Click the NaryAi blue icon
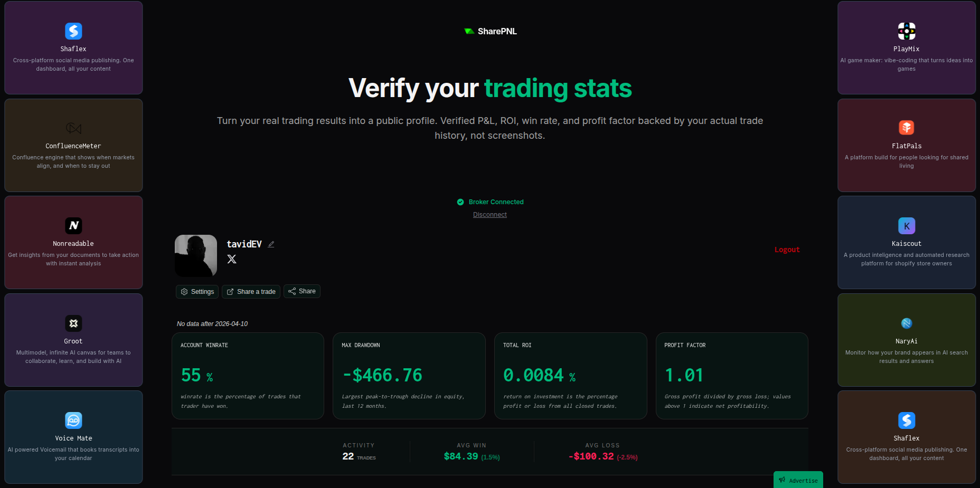This screenshot has height=488, width=980. pos(907,323)
